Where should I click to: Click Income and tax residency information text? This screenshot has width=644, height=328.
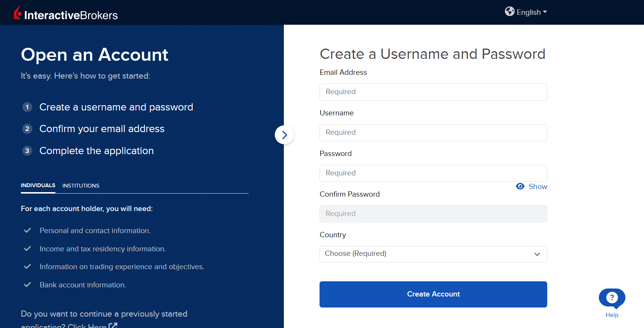[103, 249]
